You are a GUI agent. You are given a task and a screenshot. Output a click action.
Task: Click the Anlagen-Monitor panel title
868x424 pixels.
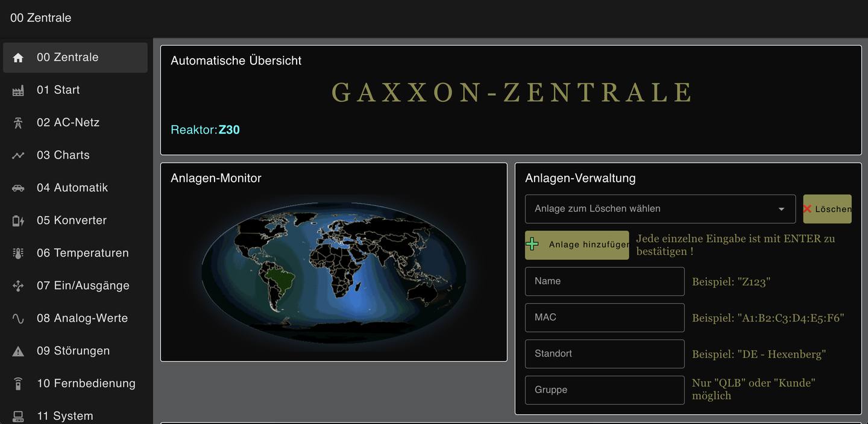click(x=216, y=178)
